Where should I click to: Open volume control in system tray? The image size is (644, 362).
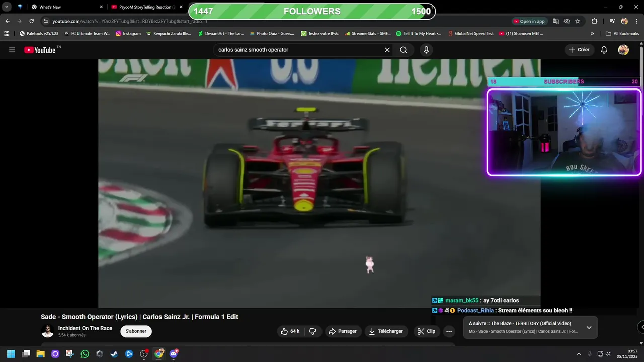[608, 354]
